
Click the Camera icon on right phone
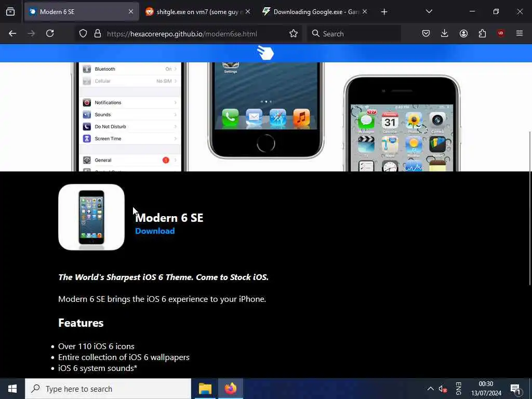[437, 120]
